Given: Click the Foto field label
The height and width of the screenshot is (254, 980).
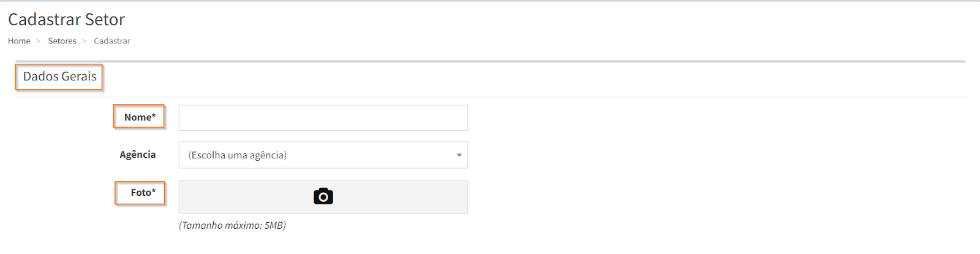Looking at the screenshot, I should pyautogui.click(x=141, y=193).
